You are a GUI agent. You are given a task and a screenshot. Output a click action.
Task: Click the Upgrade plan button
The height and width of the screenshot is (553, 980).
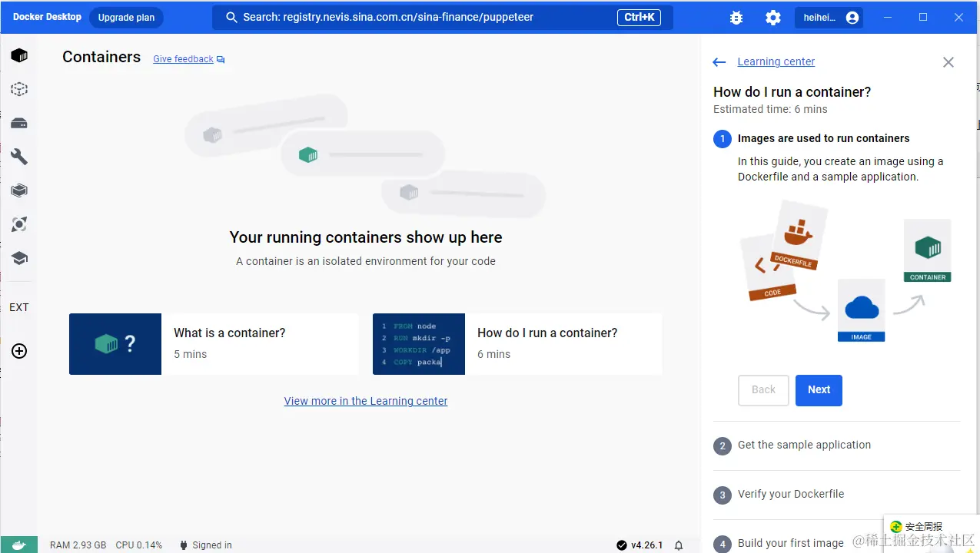(126, 18)
